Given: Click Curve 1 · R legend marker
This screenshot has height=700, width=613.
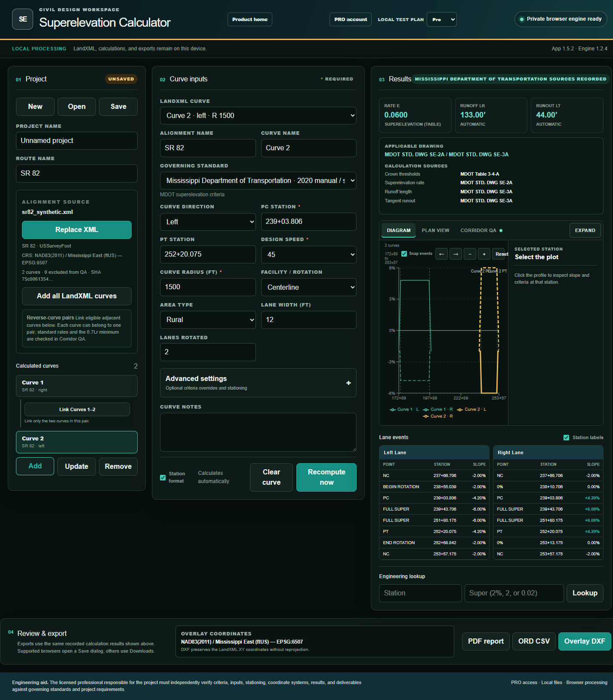Looking at the screenshot, I should pyautogui.click(x=426, y=409).
